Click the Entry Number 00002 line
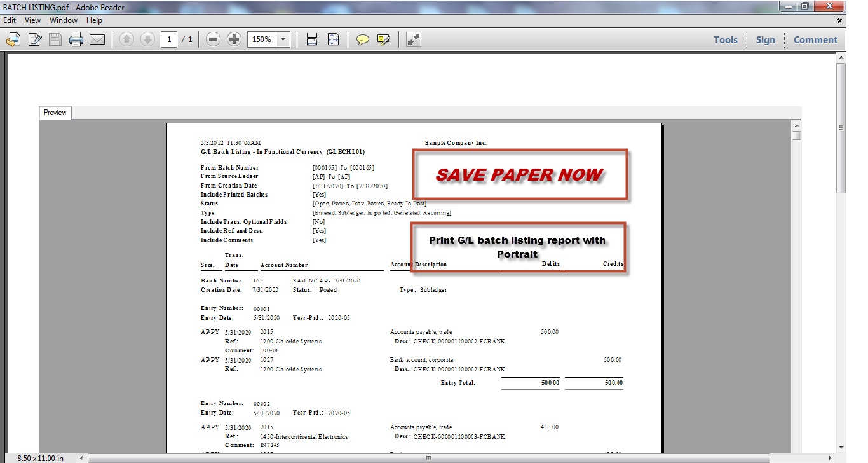The width and height of the screenshot is (868, 463). (236, 404)
